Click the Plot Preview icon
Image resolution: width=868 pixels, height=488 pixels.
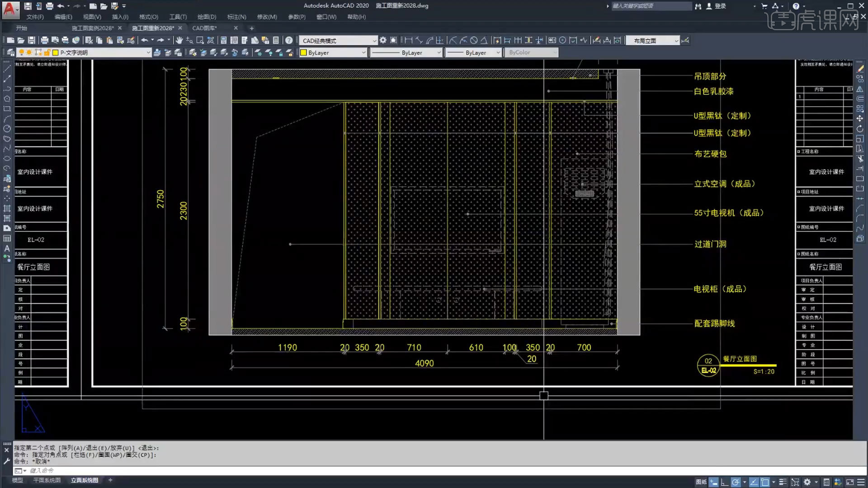55,41
